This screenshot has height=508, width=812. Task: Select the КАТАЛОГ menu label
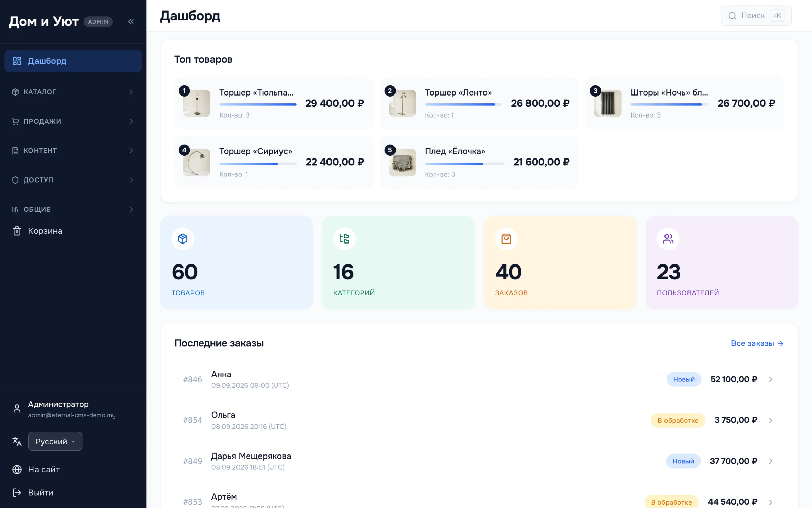click(40, 92)
